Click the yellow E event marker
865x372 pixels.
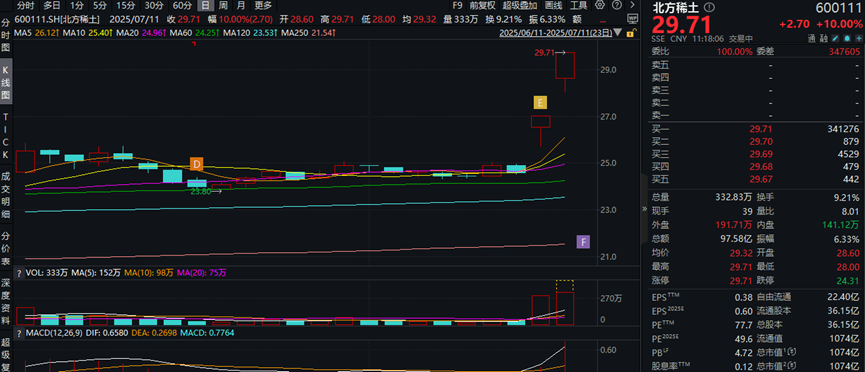coord(540,102)
